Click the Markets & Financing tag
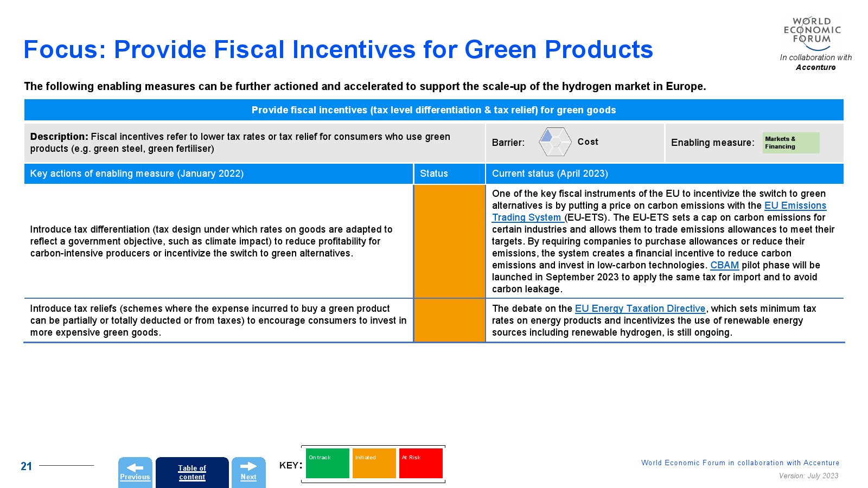Image resolution: width=868 pixels, height=488 pixels. [790, 143]
